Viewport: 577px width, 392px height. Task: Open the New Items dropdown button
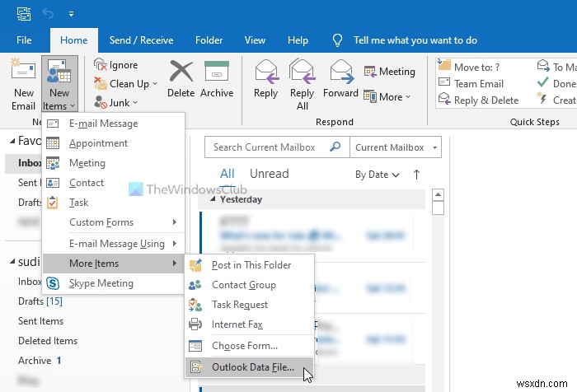click(59, 84)
